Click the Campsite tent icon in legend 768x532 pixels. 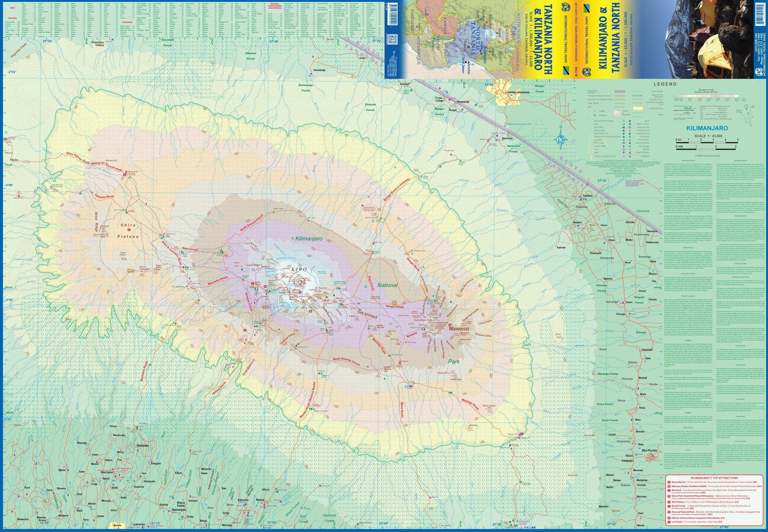click(x=624, y=140)
